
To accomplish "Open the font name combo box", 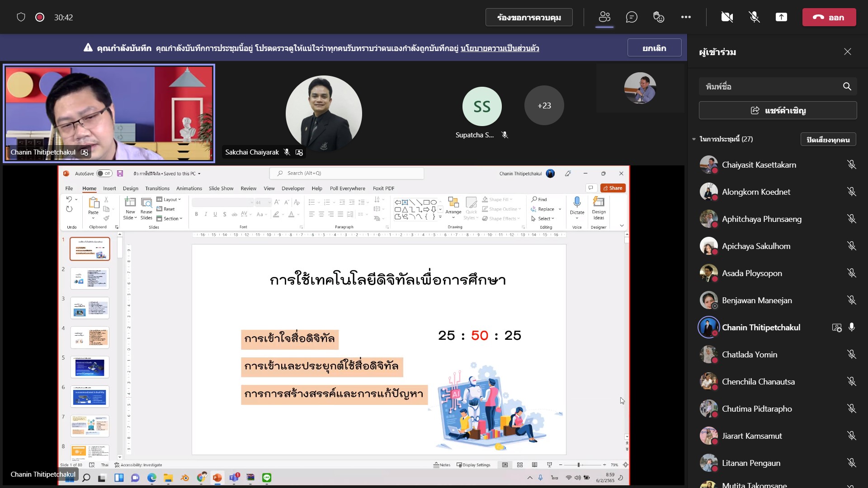I will [x=223, y=202].
